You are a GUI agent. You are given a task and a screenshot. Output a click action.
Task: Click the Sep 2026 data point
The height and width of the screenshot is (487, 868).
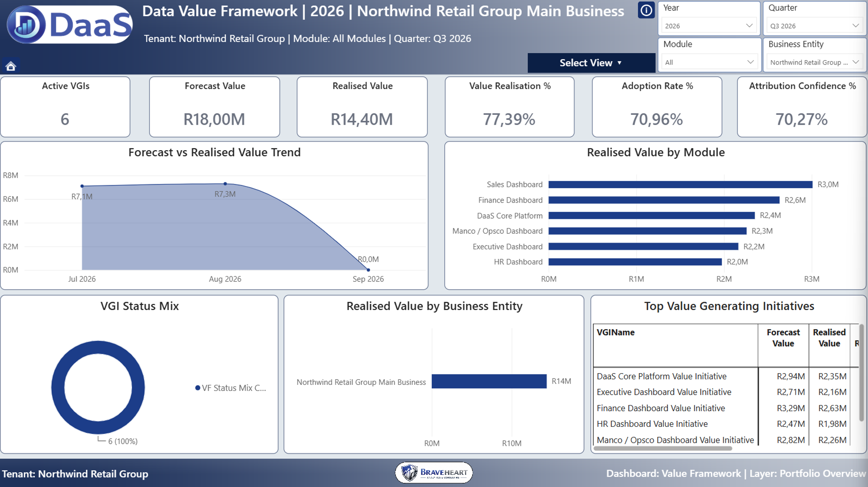(369, 270)
